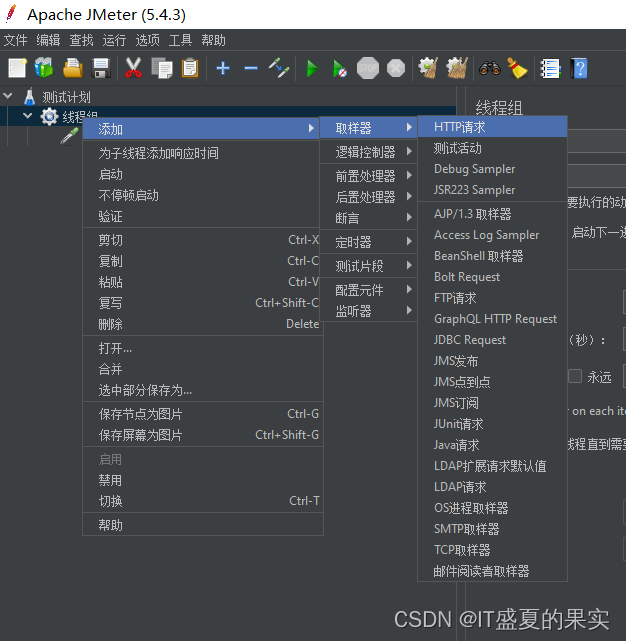The image size is (626, 641).
Task: Click the Cut scissors icon
Action: [x=133, y=68]
